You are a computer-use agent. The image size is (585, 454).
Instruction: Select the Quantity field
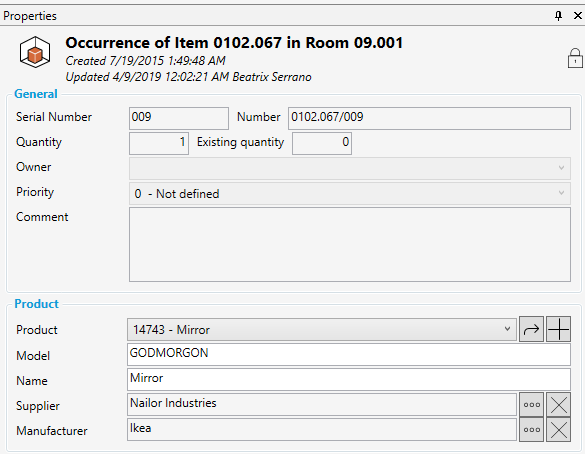pyautogui.click(x=159, y=143)
